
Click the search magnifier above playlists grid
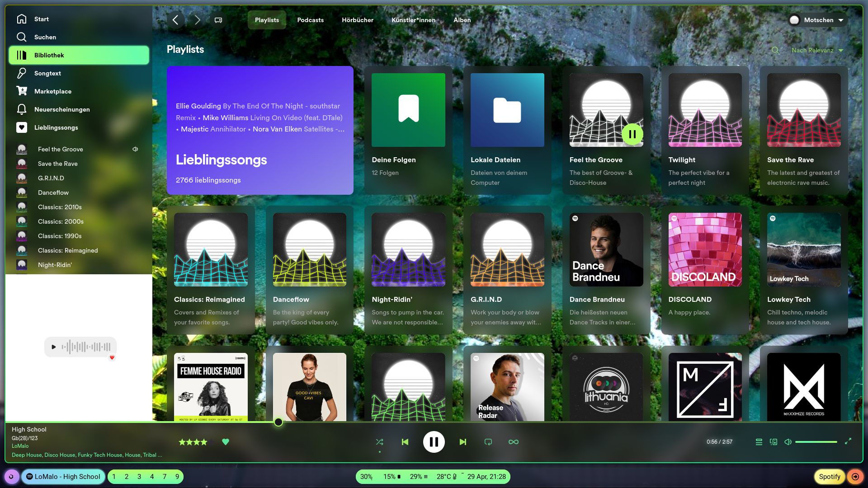[775, 51]
